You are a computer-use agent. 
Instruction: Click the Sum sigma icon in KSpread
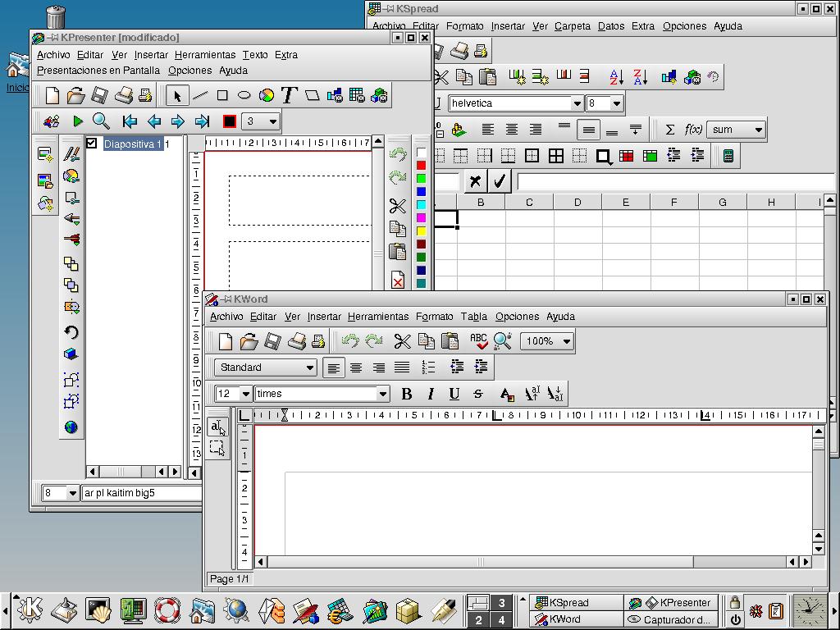[x=670, y=130]
